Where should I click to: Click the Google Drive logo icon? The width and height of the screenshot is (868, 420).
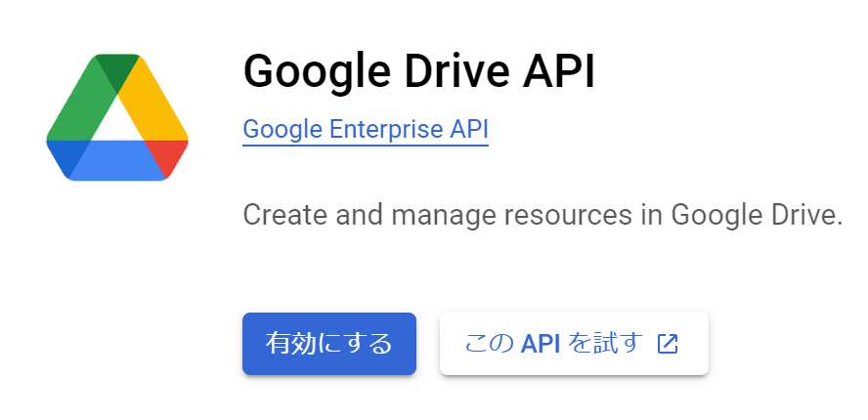[117, 117]
